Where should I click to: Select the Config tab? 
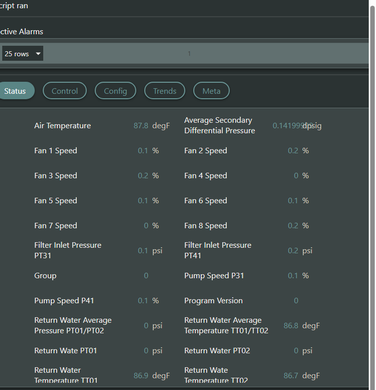click(x=115, y=91)
